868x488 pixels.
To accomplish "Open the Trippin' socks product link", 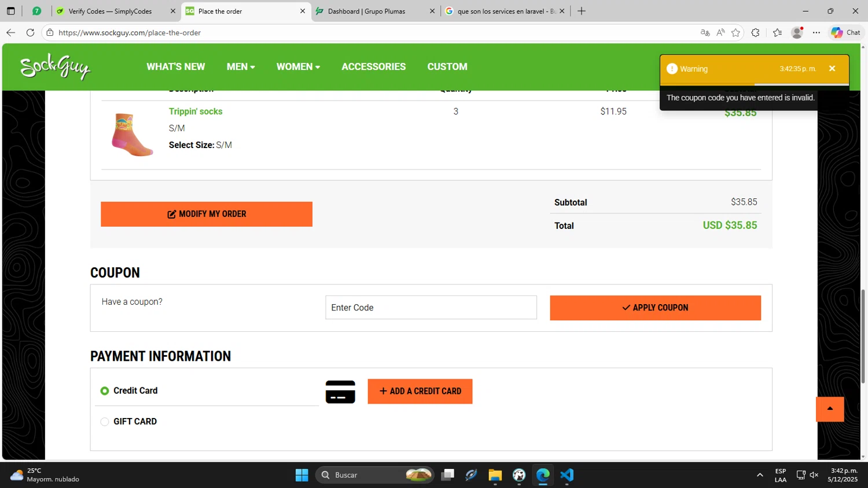I will pos(196,112).
